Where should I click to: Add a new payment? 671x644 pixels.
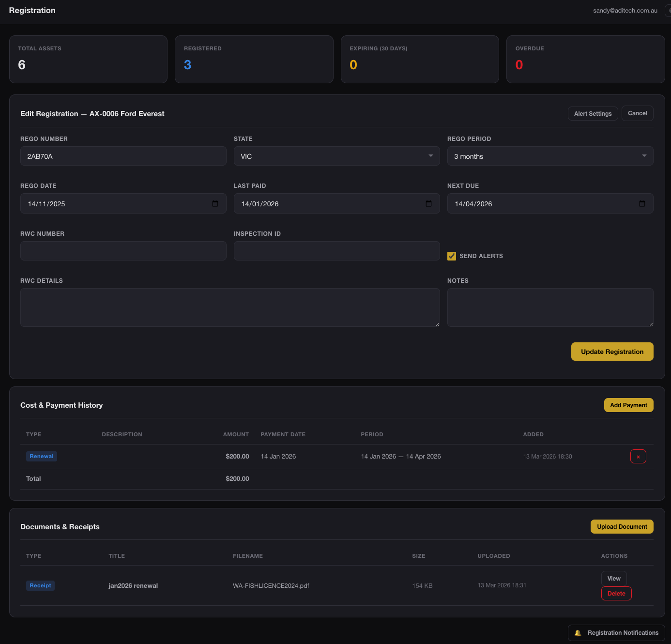tap(628, 405)
